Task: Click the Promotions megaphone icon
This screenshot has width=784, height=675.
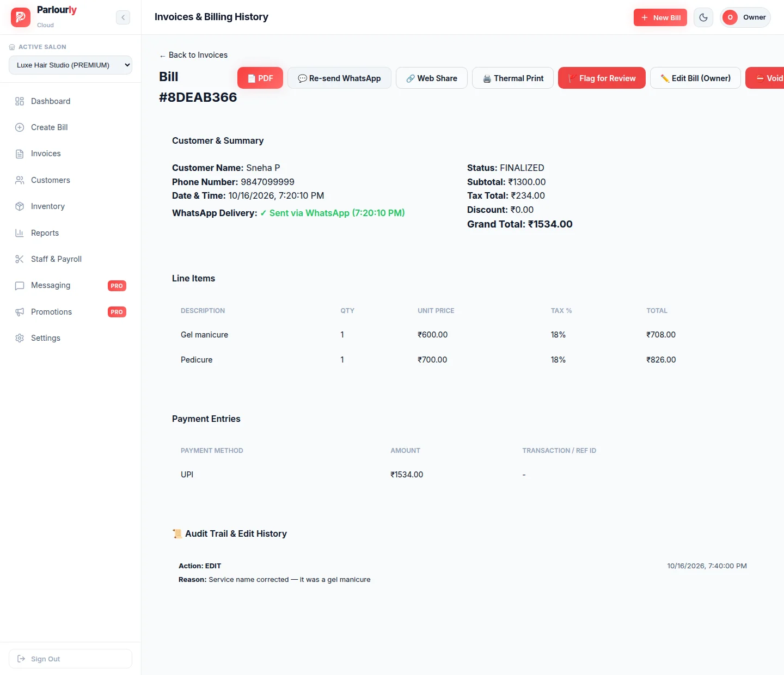Action: pos(20,312)
